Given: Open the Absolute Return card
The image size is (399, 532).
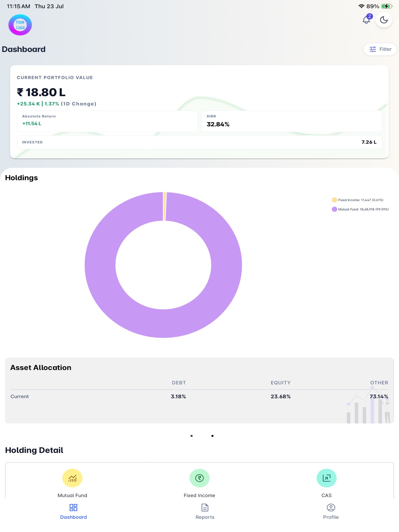Looking at the screenshot, I should point(107,121).
